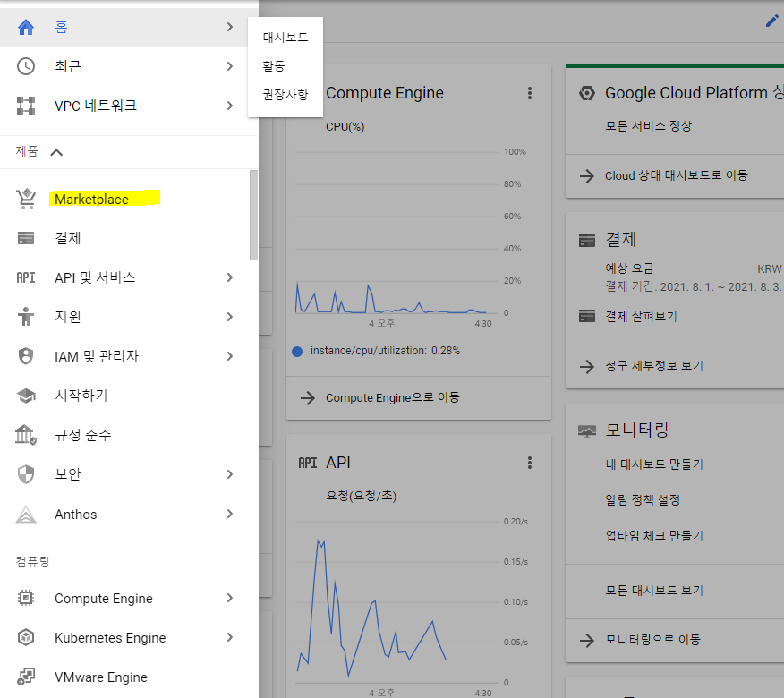Image resolution: width=784 pixels, height=698 pixels.
Task: Click the 컴퓨팅 section label
Action: click(x=32, y=562)
